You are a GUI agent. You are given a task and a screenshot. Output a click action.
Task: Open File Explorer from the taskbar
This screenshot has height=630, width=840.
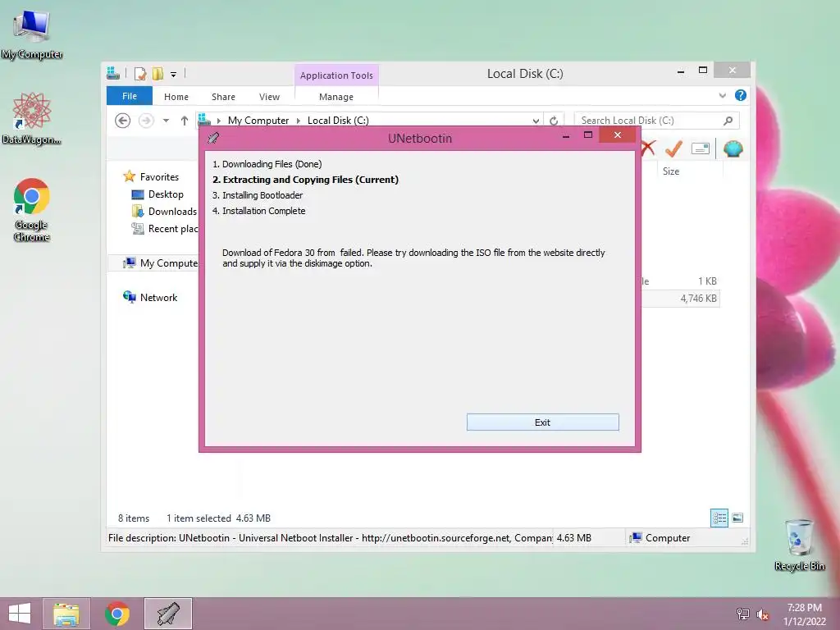pos(66,614)
